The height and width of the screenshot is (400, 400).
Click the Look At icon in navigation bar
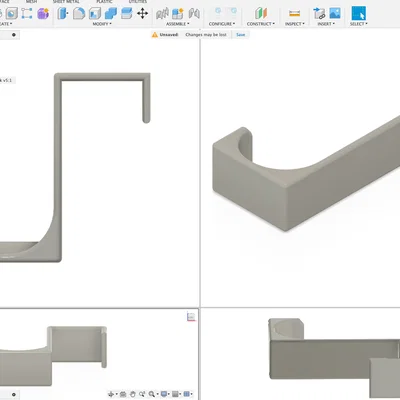123,394
